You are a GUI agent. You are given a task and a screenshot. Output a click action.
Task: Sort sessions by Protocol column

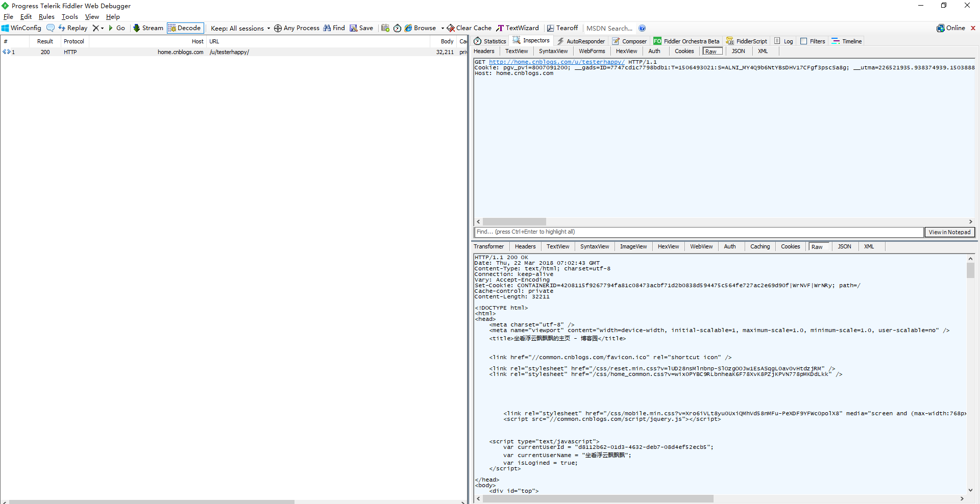[x=74, y=41]
